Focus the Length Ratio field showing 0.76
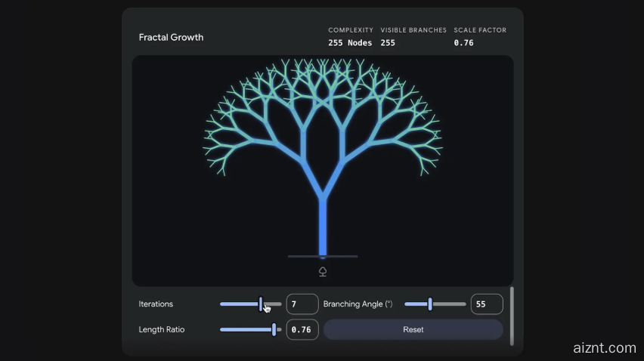Image resolution: width=644 pixels, height=361 pixels. click(x=302, y=329)
